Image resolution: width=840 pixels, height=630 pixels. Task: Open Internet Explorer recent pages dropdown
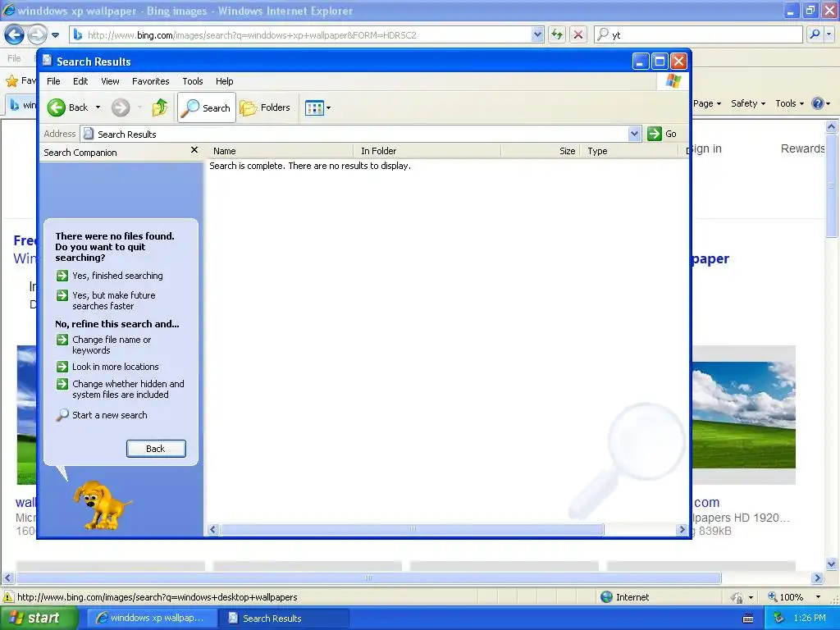[x=55, y=35]
